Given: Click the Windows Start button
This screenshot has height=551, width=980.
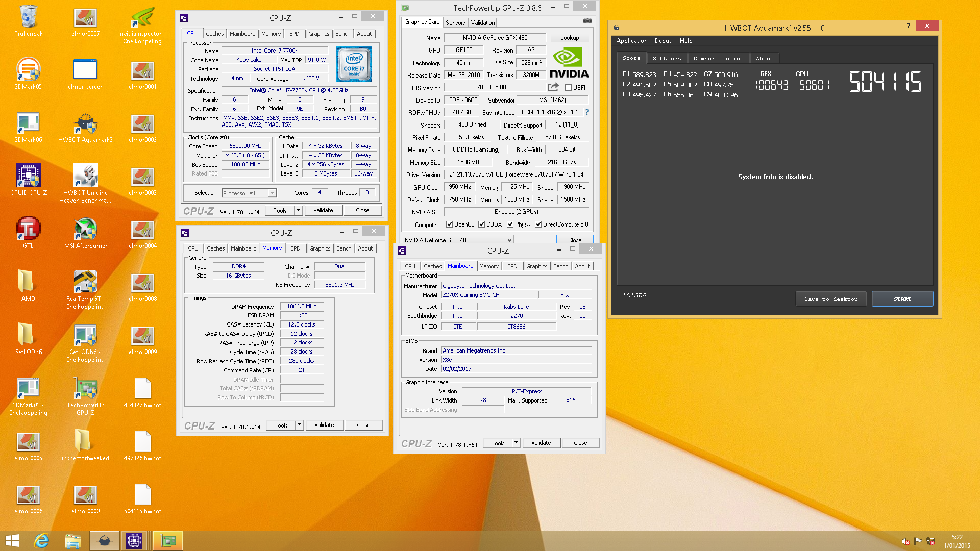Looking at the screenshot, I should pyautogui.click(x=12, y=541).
